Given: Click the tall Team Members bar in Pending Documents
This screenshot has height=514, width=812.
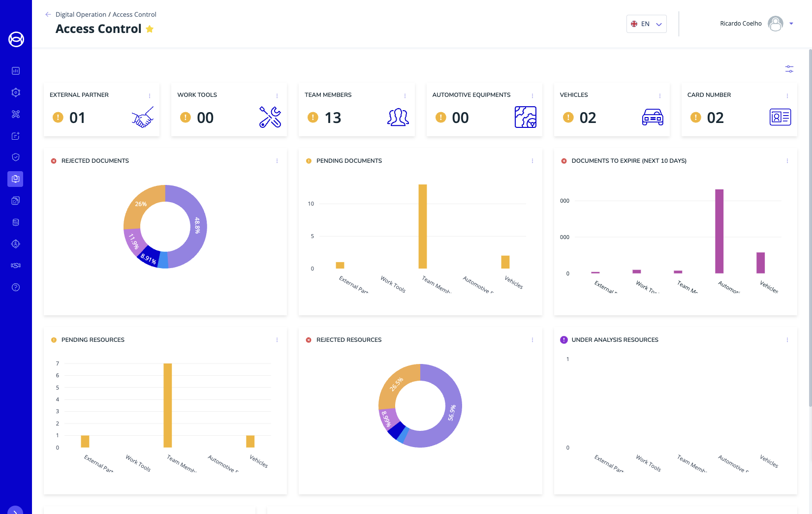Looking at the screenshot, I should (422, 226).
